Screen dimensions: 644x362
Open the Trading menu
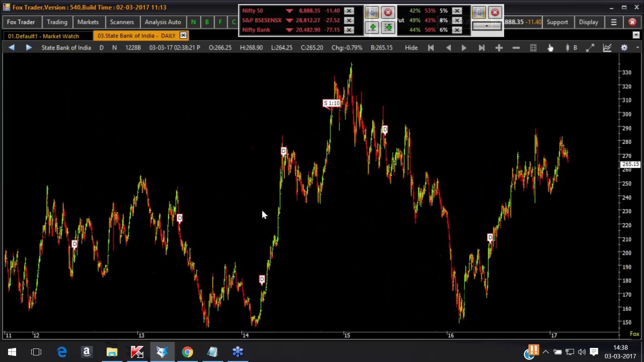[57, 22]
